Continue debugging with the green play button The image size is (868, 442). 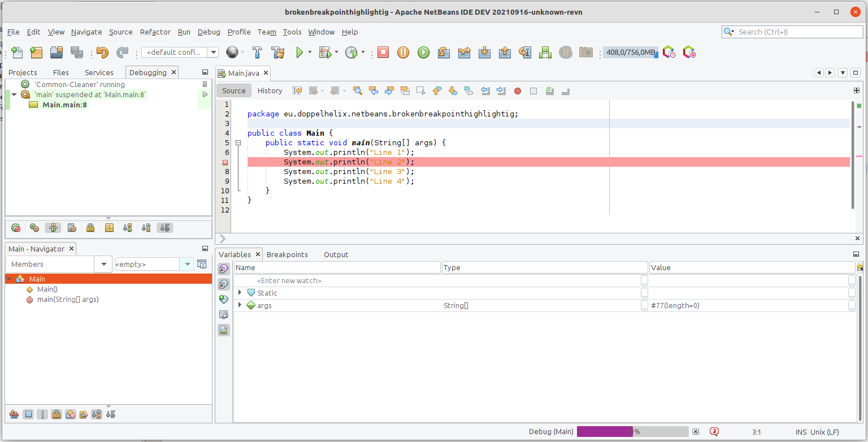(423, 53)
